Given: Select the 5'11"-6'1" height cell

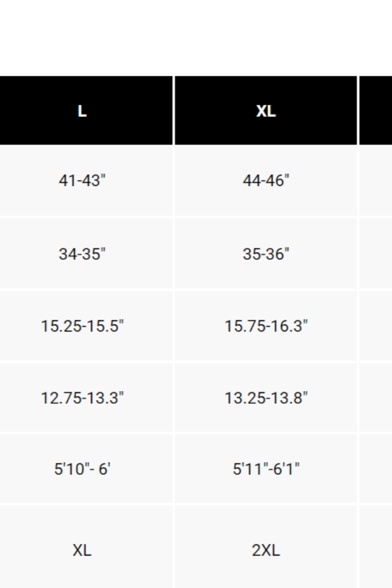Looking at the screenshot, I should (x=266, y=468).
